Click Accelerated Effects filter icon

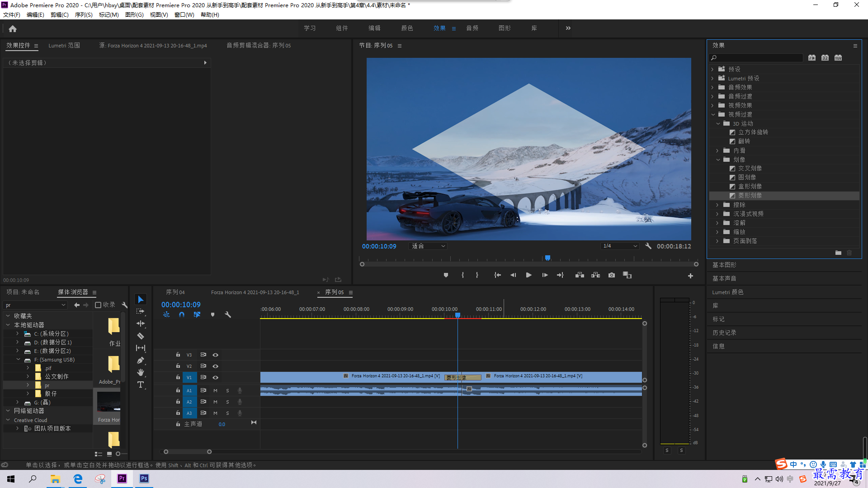click(812, 58)
